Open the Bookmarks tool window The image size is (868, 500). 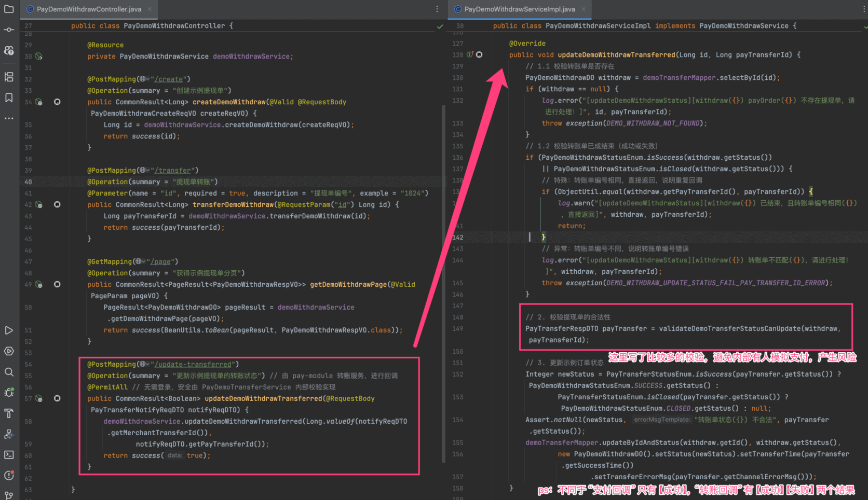9,98
